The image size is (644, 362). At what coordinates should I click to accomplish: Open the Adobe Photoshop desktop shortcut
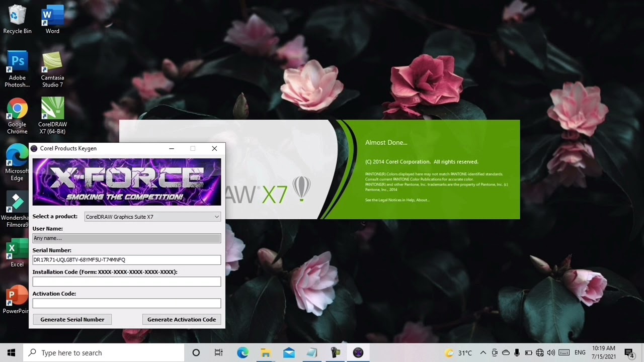17,69
